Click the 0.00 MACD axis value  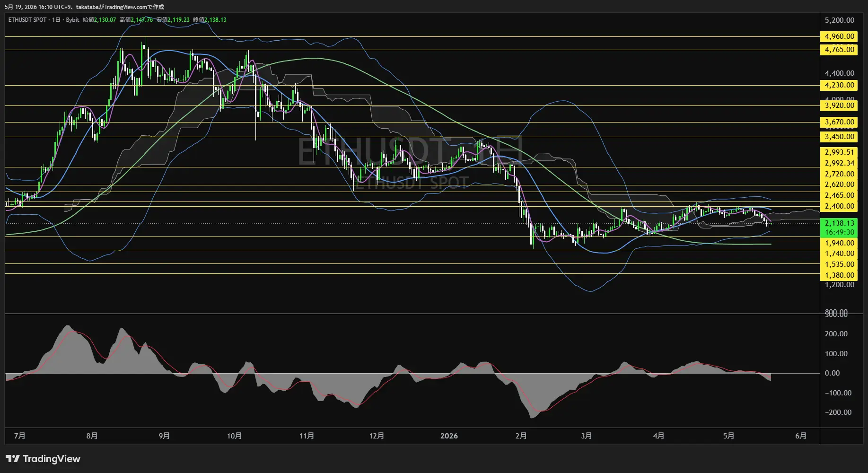coord(832,373)
